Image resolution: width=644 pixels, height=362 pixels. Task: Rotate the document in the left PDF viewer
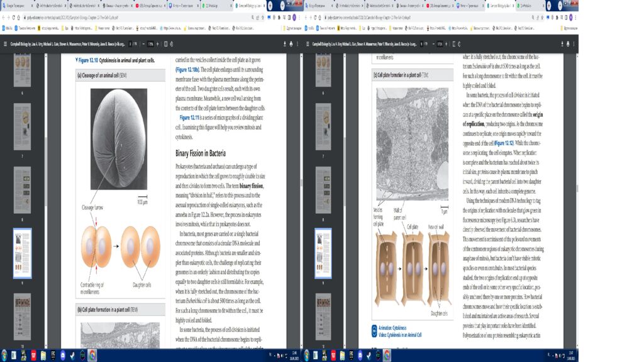[174, 45]
